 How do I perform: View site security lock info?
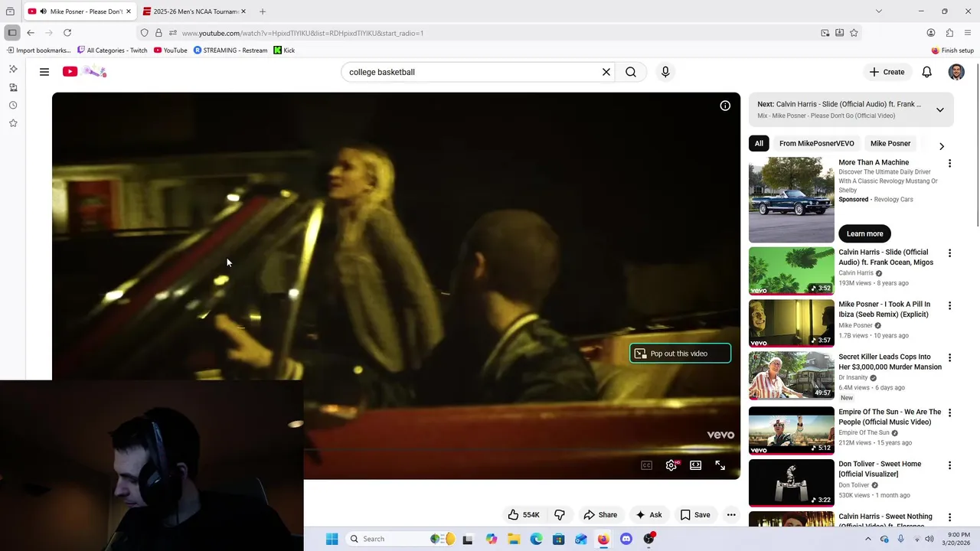pyautogui.click(x=158, y=33)
